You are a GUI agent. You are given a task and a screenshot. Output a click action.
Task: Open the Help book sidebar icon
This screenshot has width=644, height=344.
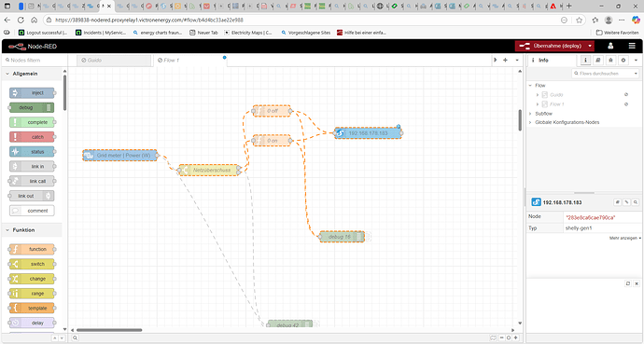click(x=598, y=61)
